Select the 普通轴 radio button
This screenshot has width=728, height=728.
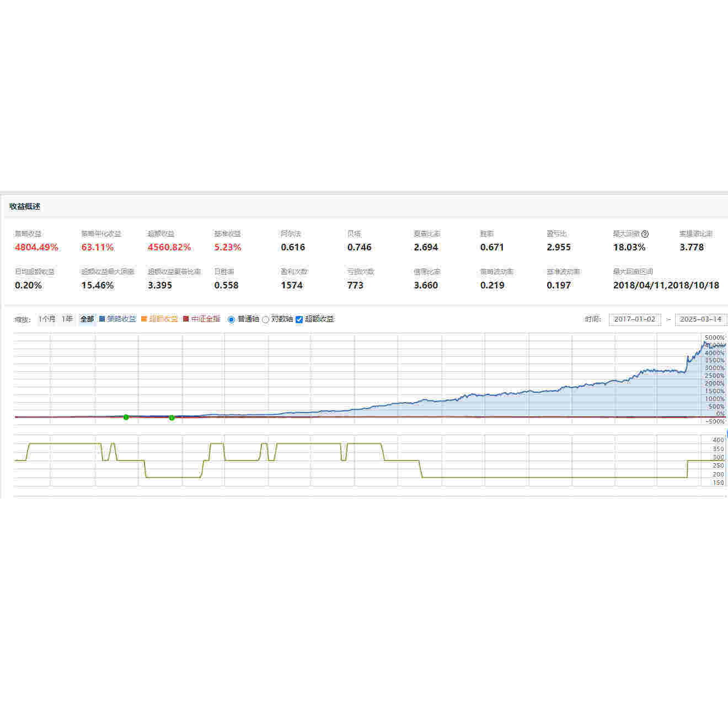click(232, 319)
